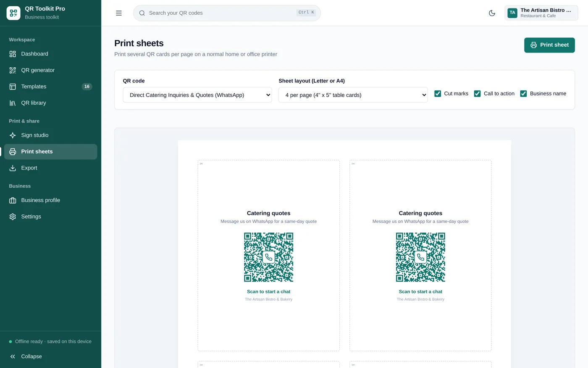Click the Export download icon
588x368 pixels.
13,168
